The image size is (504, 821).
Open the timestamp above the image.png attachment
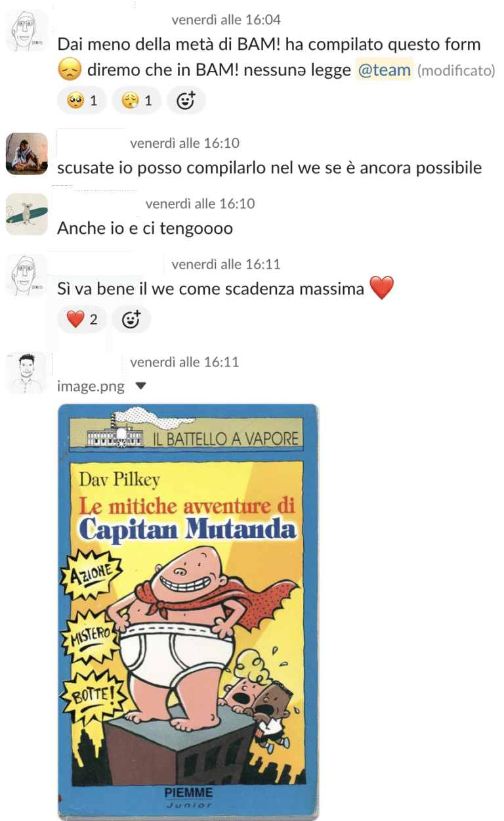point(184,362)
